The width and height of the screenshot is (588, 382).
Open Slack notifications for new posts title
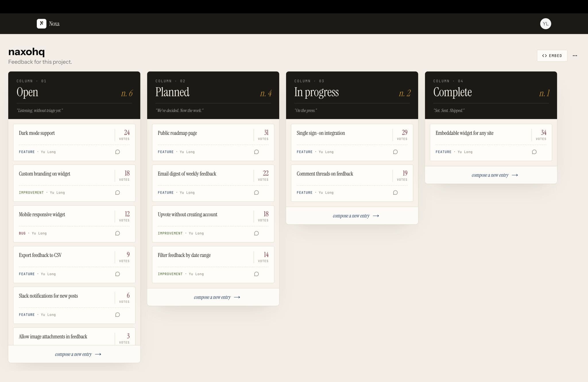(x=48, y=296)
